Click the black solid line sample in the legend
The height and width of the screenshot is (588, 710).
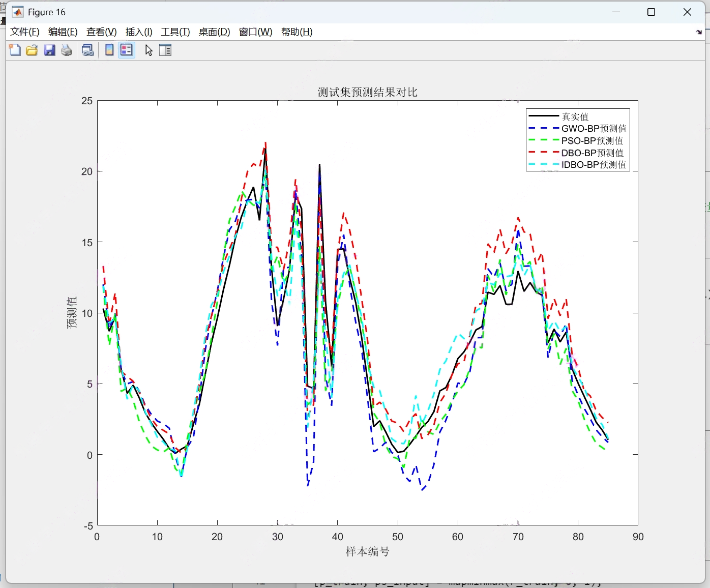tap(544, 116)
